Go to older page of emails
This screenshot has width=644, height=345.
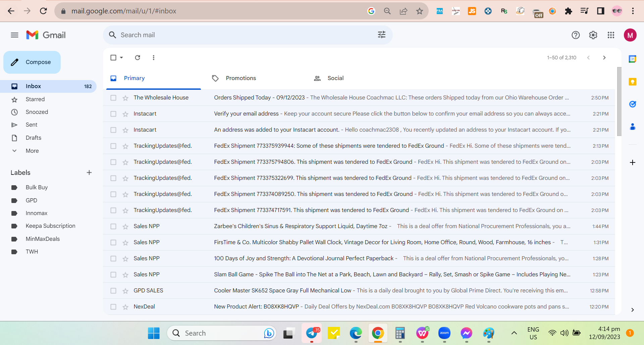coord(604,58)
